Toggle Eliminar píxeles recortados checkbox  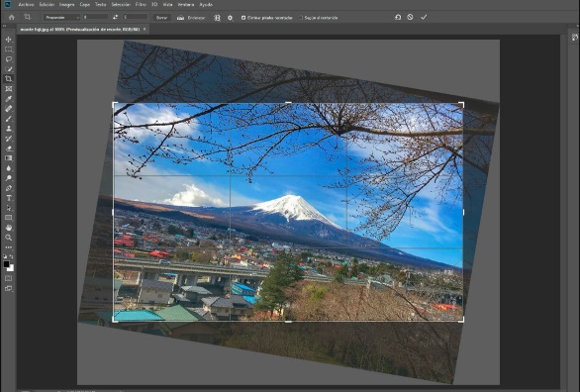tap(243, 18)
